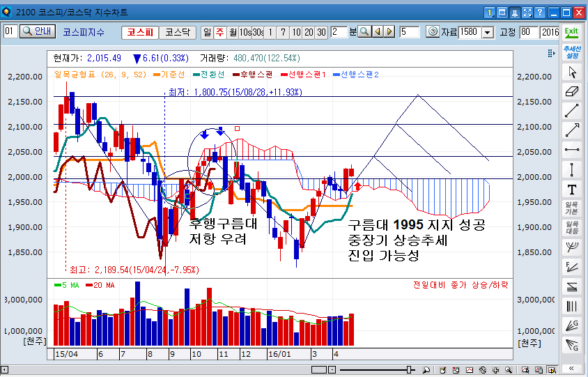
Task: Click the 안내 search button
Action: point(38,31)
